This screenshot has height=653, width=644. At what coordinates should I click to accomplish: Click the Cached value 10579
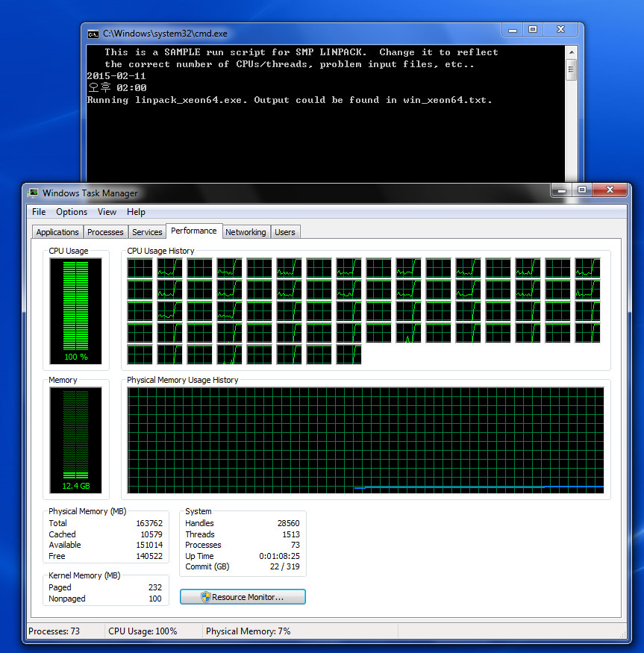151,534
